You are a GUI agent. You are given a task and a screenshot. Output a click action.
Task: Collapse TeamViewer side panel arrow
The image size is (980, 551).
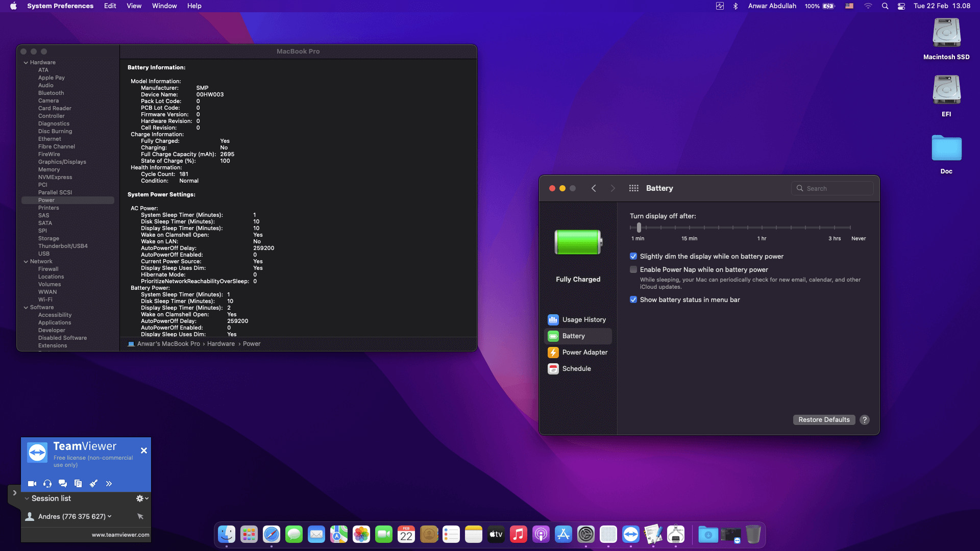pos(14,493)
